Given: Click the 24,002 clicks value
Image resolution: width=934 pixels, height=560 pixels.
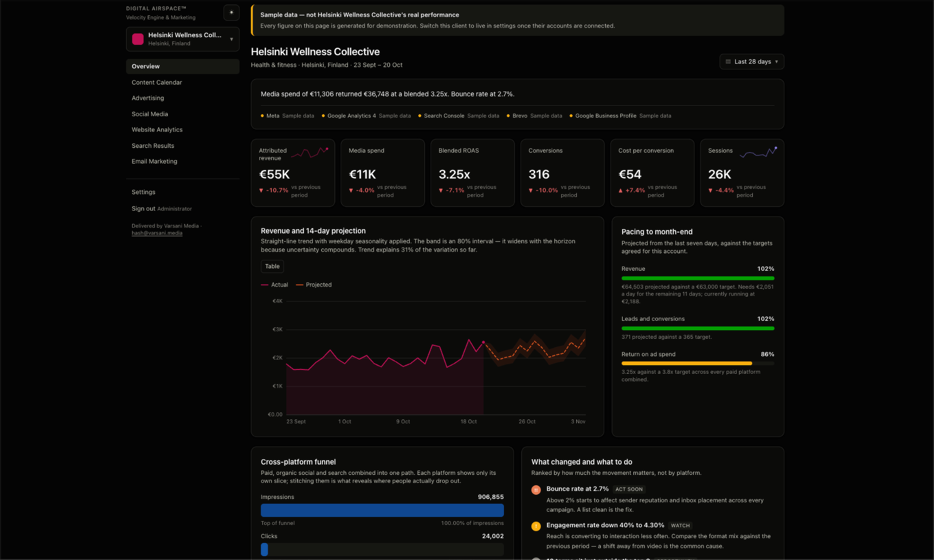Looking at the screenshot, I should (x=493, y=536).
